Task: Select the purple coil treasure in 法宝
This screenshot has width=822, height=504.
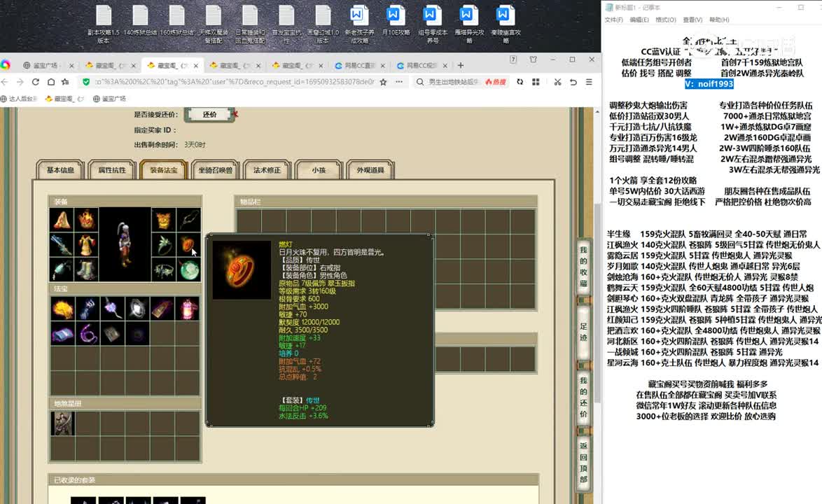Action: click(x=88, y=334)
